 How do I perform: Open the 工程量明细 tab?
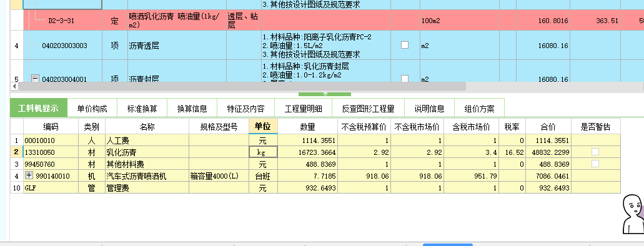point(303,109)
